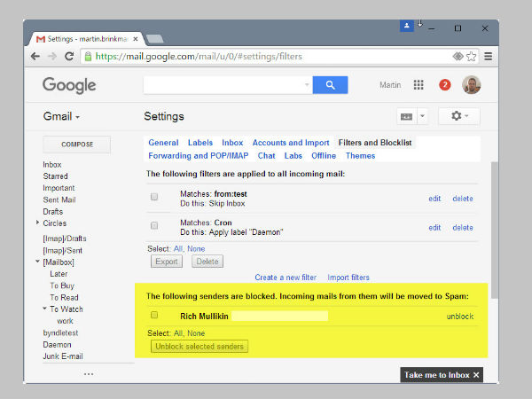
Task: Select All blocked senders link
Action: 178,333
